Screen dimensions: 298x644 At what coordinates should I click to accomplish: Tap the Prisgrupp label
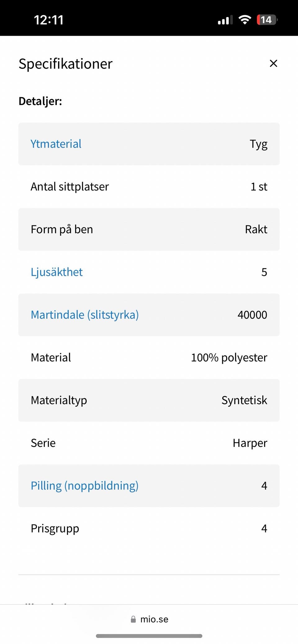[x=55, y=529]
